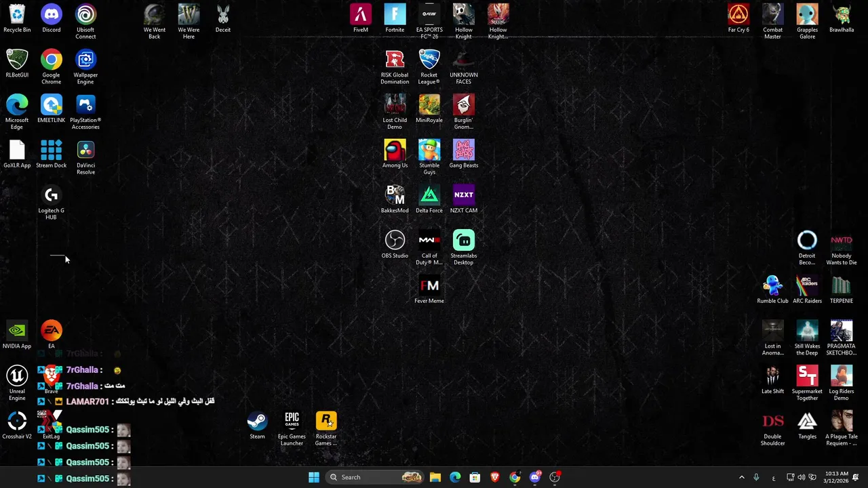This screenshot has height=488, width=868.
Task: Open Burglin' Gnomes game shortcut
Action: pyautogui.click(x=464, y=112)
